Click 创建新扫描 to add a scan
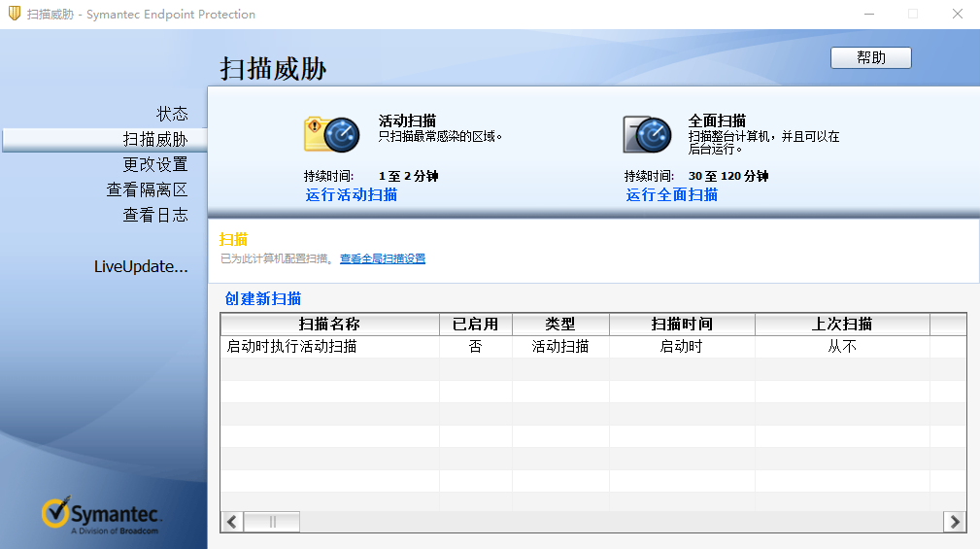The image size is (980, 549). coord(263,299)
